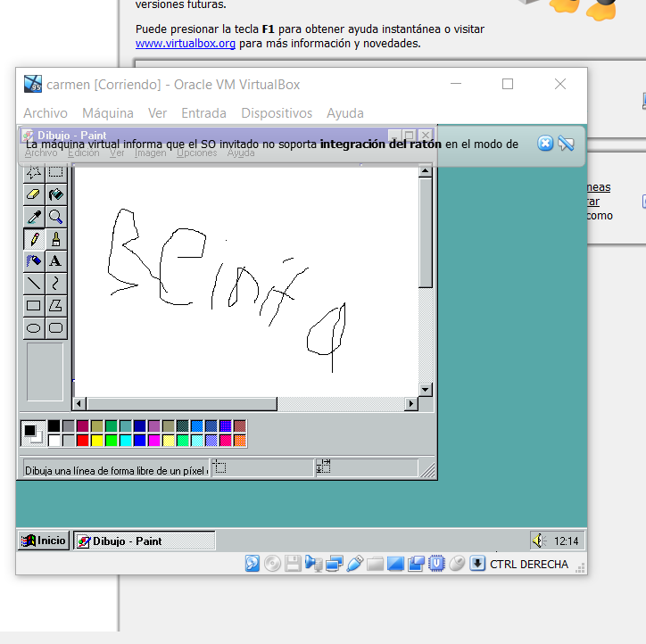
Task: Select the Rectangle shape tool
Action: coord(34,305)
